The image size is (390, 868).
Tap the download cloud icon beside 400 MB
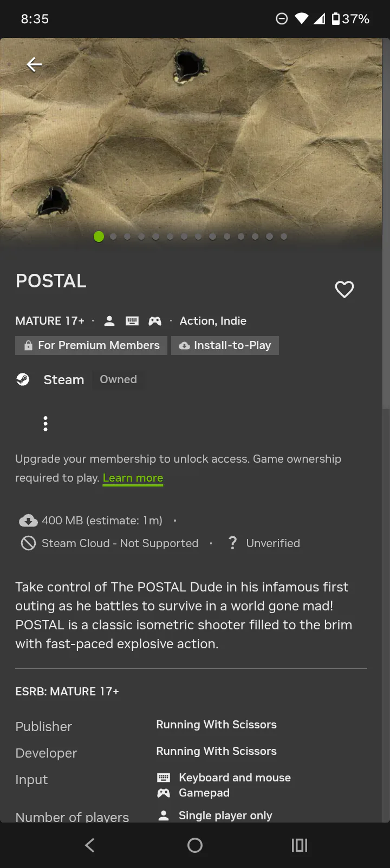coord(28,521)
